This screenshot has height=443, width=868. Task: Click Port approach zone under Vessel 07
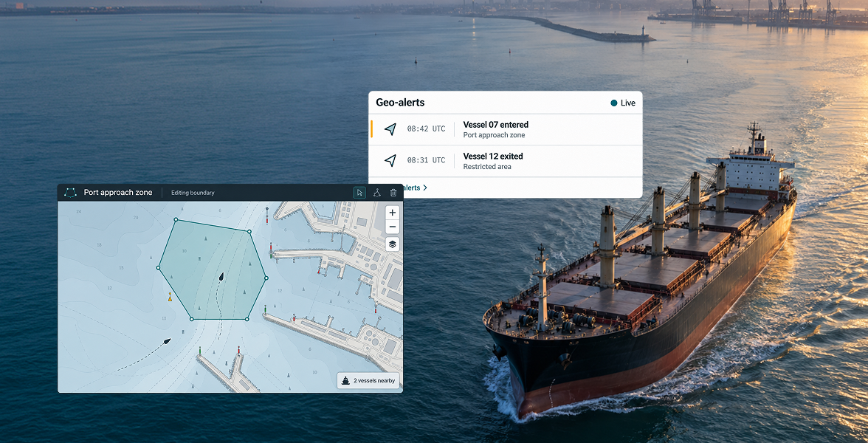click(x=495, y=135)
